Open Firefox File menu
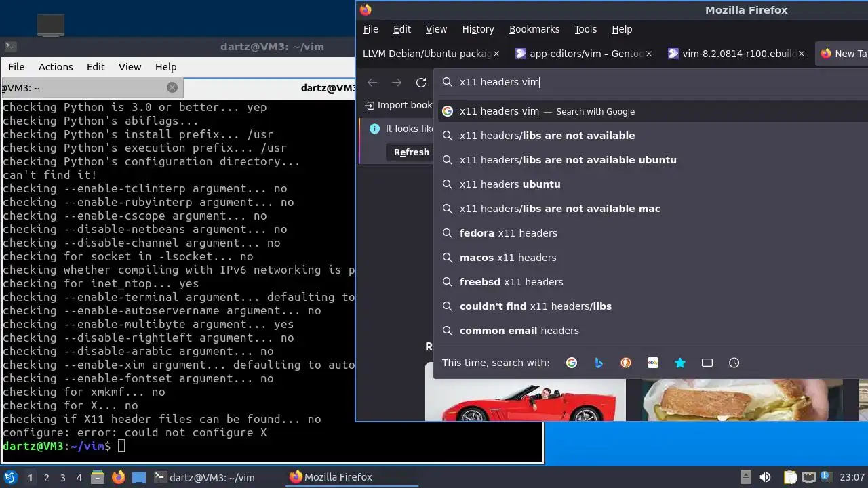868x488 pixels. (371, 29)
